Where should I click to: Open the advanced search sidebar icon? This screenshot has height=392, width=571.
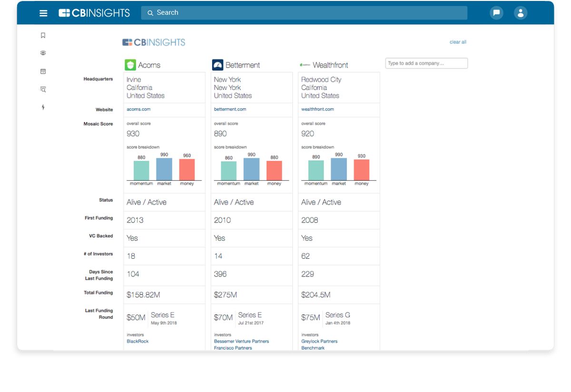[x=43, y=89]
